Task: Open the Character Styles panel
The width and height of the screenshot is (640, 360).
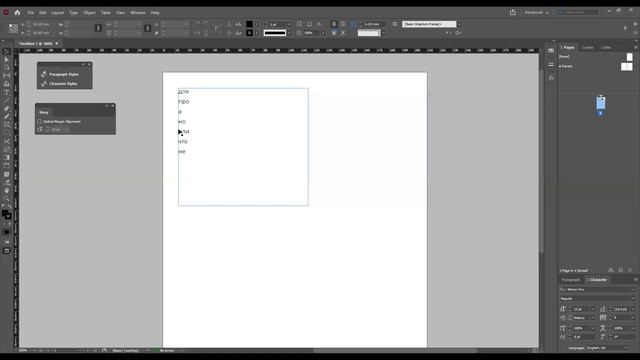Action: pos(60,84)
